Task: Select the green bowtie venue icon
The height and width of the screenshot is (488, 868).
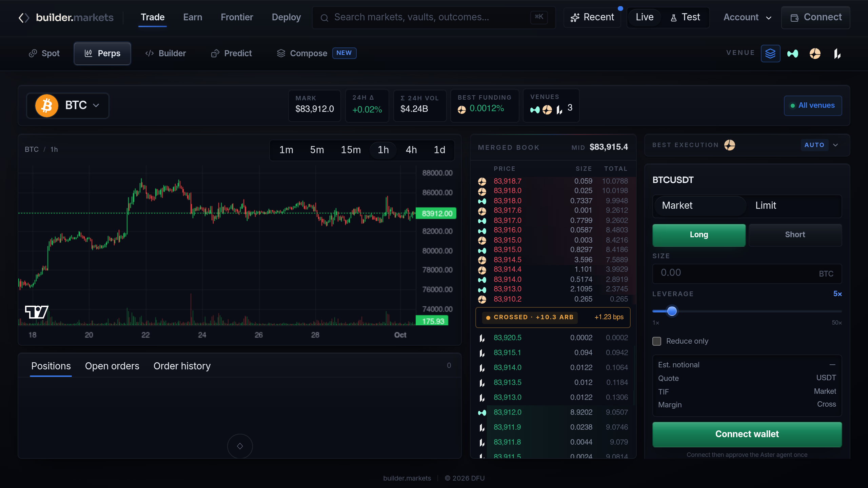Action: pyautogui.click(x=793, y=54)
